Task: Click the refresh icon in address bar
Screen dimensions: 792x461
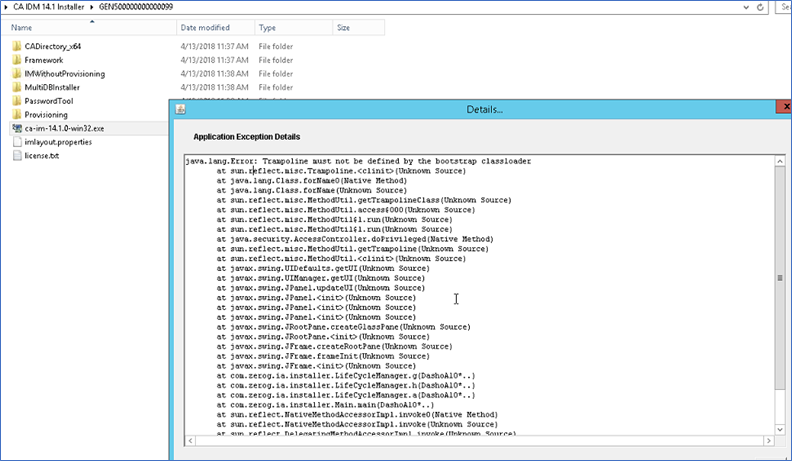Action: (760, 7)
